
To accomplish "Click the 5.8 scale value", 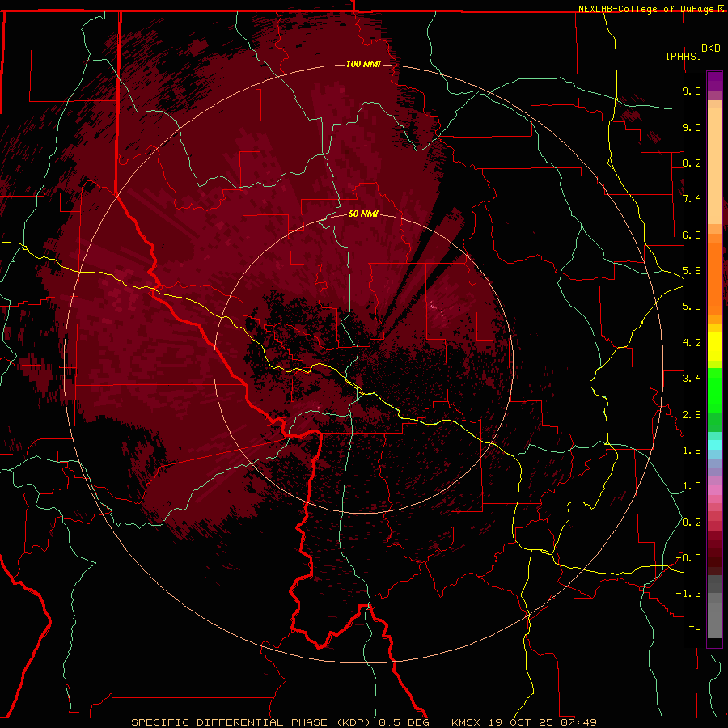I will (692, 271).
